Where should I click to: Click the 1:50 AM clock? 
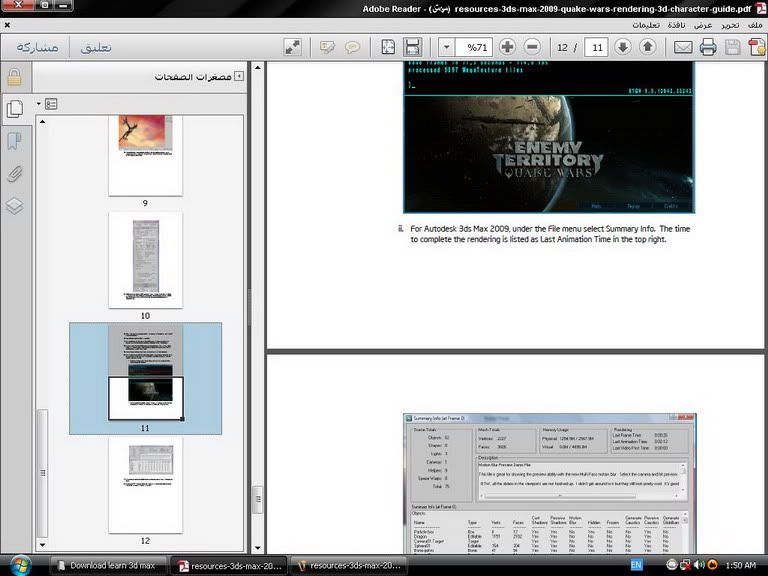tap(741, 565)
